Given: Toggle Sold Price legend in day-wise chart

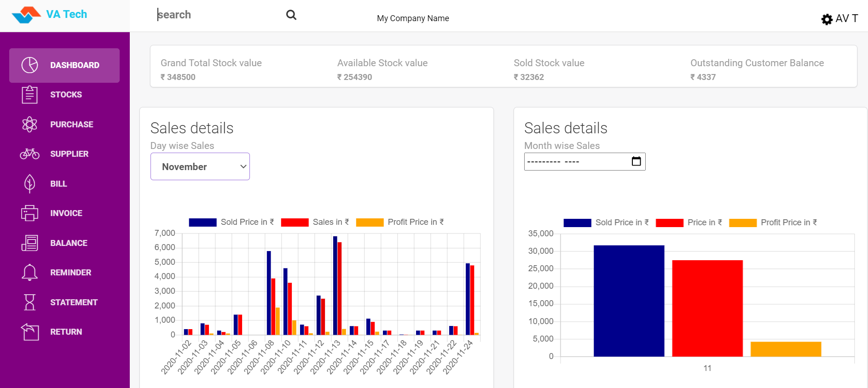Looking at the screenshot, I should [231, 223].
